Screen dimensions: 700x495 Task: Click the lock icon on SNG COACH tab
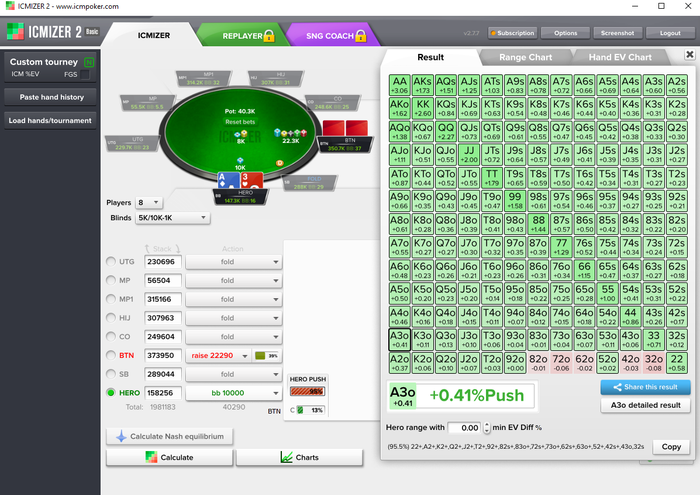[361, 36]
